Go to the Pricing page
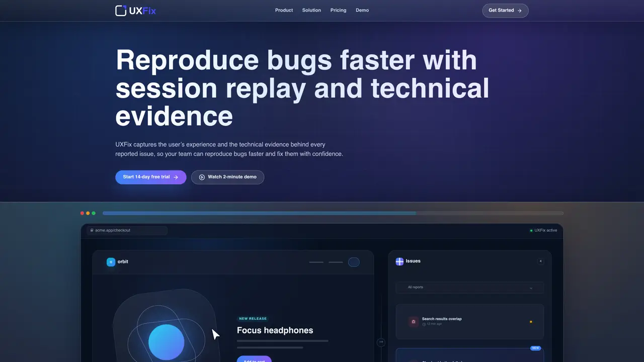The width and height of the screenshot is (644, 362). coord(338,10)
